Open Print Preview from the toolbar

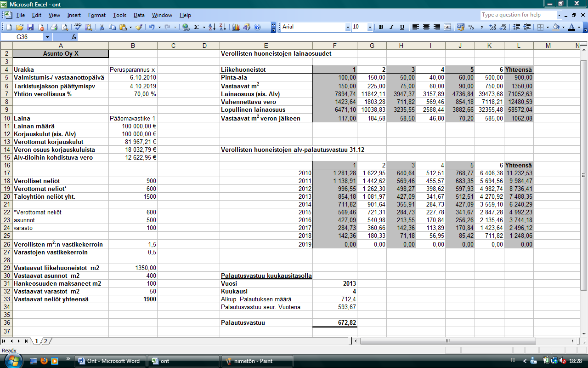(x=64, y=27)
